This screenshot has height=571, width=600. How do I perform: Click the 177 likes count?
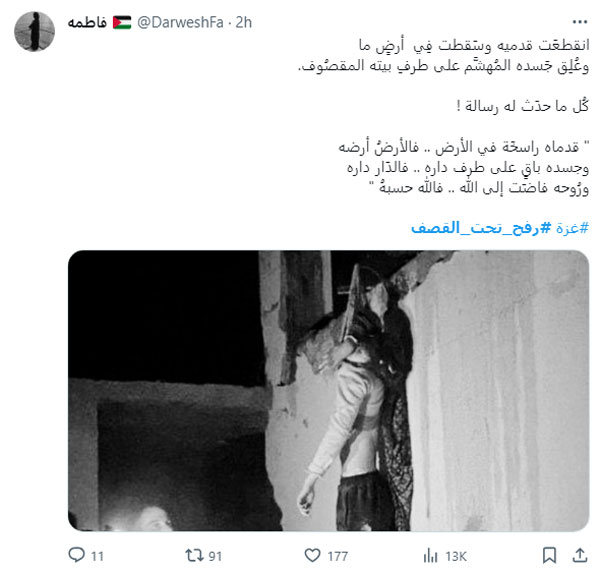338,556
